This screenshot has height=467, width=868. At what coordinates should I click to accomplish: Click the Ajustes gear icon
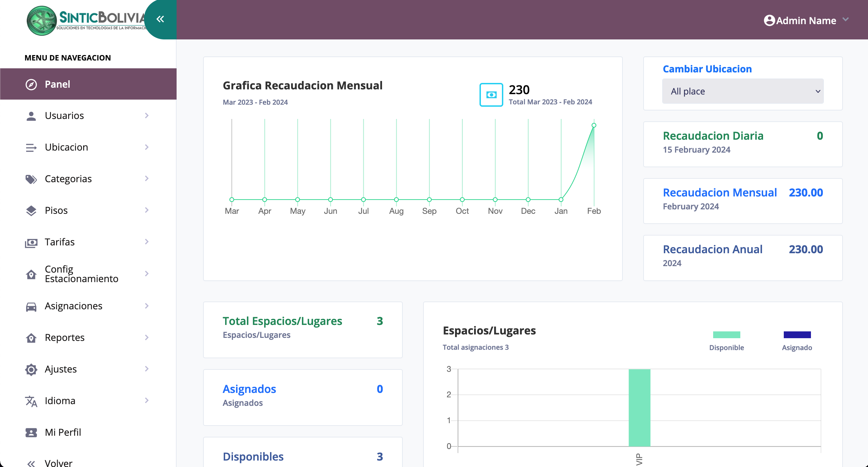31,369
